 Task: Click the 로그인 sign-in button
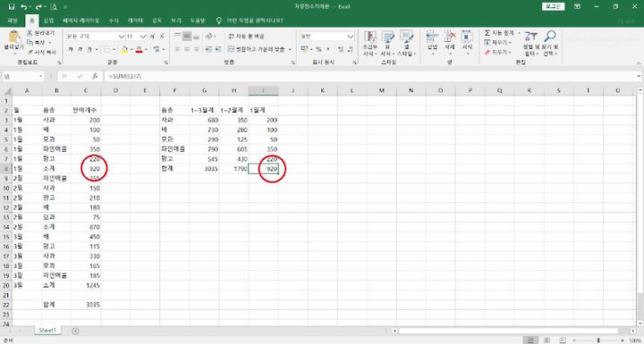click(554, 6)
